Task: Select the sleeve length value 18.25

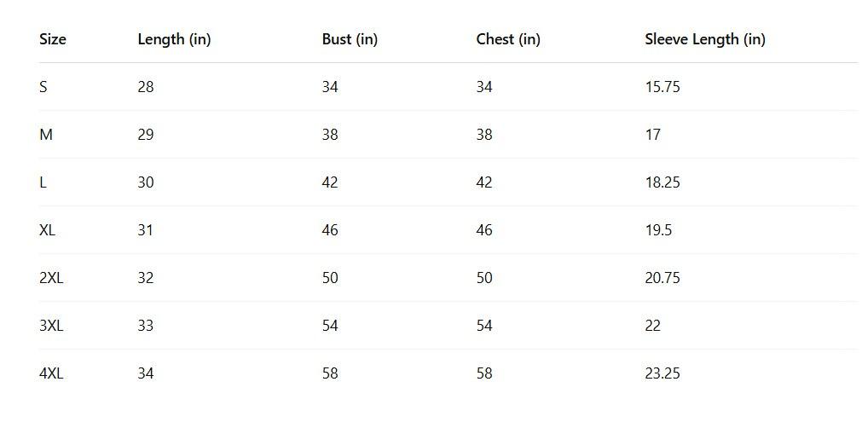Action: pyautogui.click(x=663, y=182)
